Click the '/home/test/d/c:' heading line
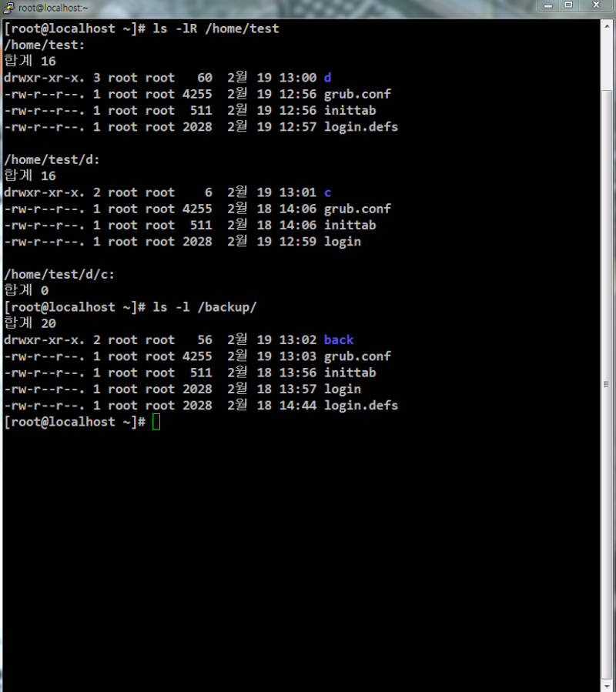616x692 pixels. tap(59, 275)
